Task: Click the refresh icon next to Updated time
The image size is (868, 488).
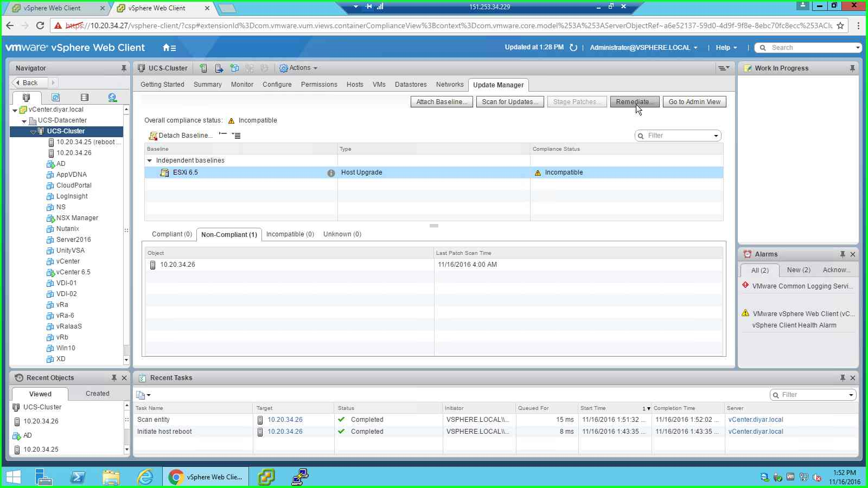Action: tap(573, 48)
